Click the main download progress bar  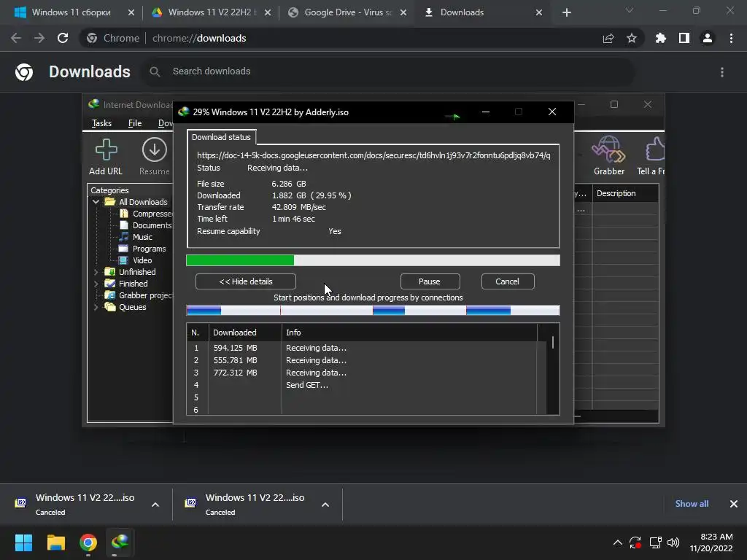(x=373, y=260)
